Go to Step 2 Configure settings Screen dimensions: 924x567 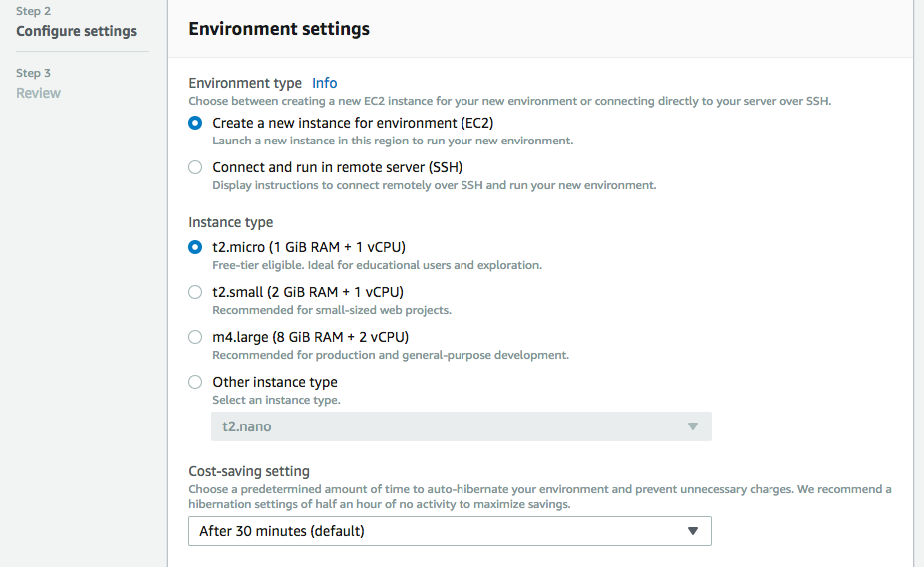[x=76, y=31]
